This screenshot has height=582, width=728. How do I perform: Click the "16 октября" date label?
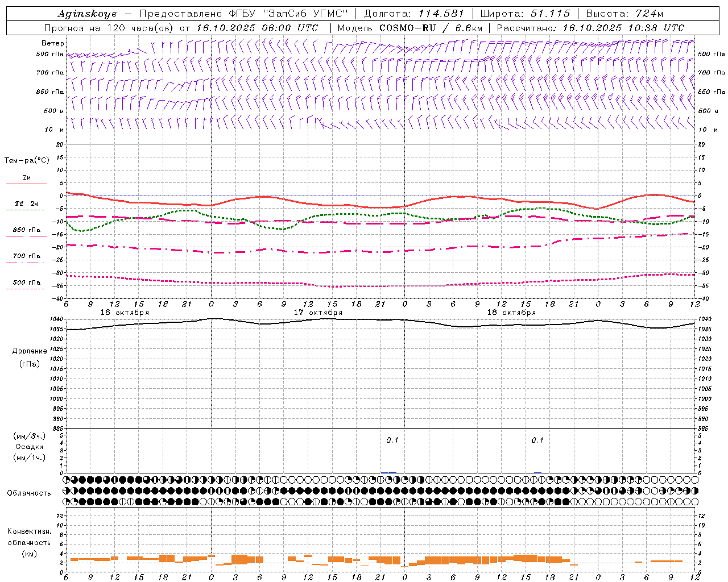click(x=125, y=313)
